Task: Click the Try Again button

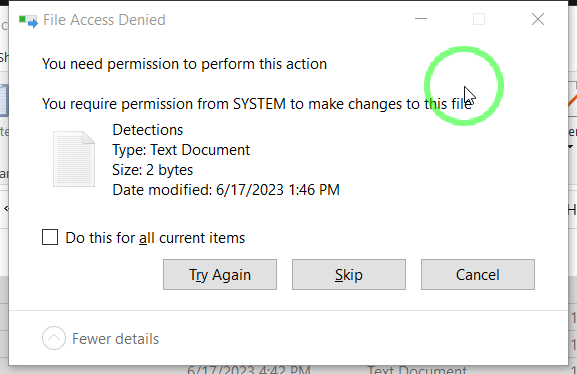Action: click(x=220, y=275)
